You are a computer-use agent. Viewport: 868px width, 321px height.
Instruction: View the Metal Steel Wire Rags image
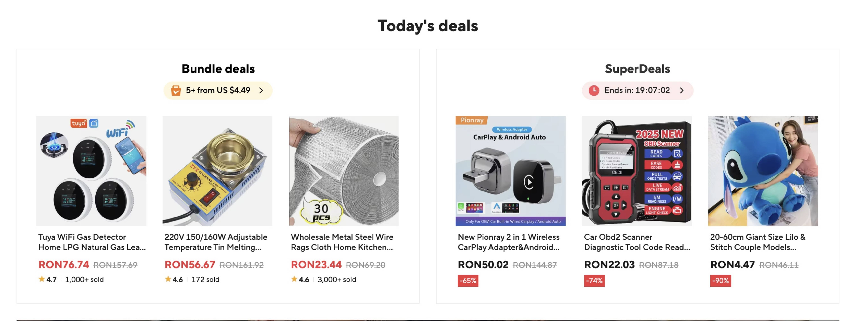coord(344,171)
